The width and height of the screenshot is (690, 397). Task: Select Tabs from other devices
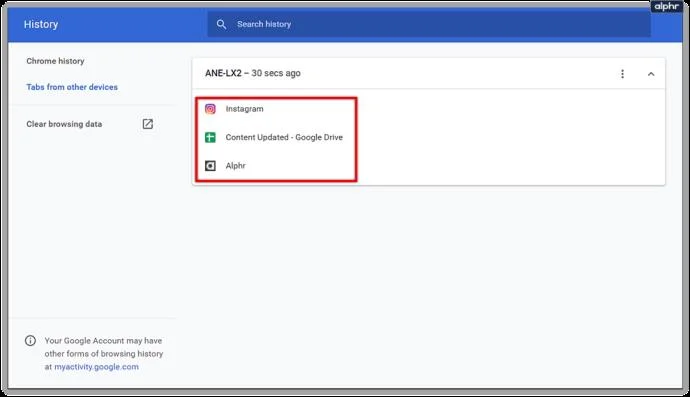(x=72, y=87)
